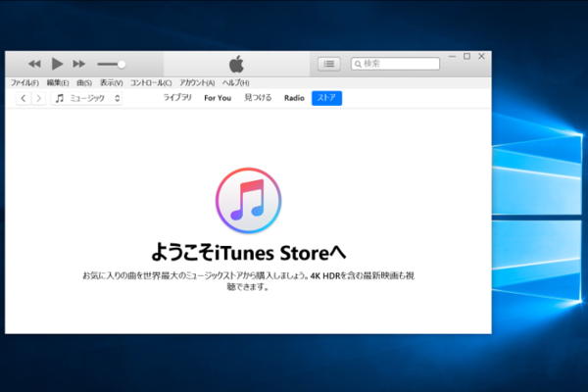
Task: Click the magnifier icon in search box
Action: point(358,64)
